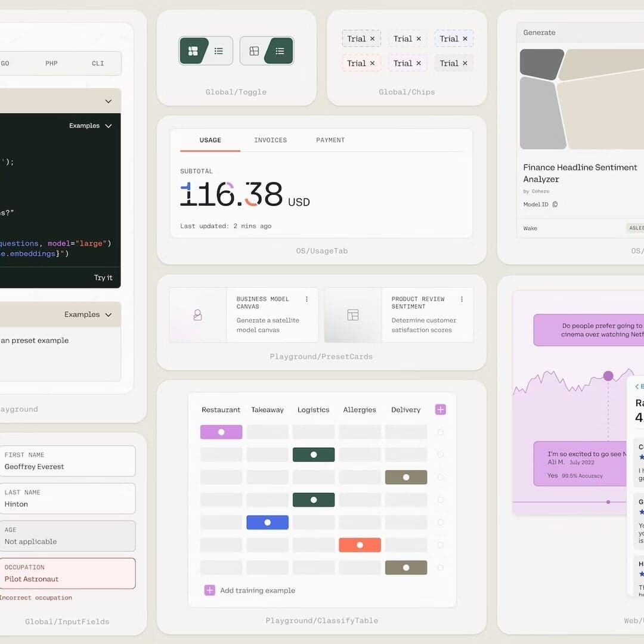The image size is (644, 644).
Task: Select the PHP language tab
Action: coord(51,63)
